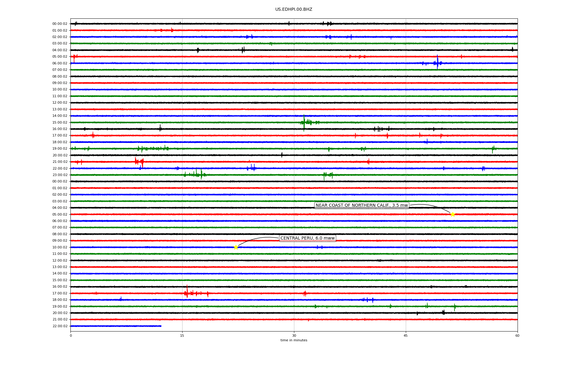Click the 0 tick label on the time axis
This screenshot has height=368, width=588.
tap(71, 335)
